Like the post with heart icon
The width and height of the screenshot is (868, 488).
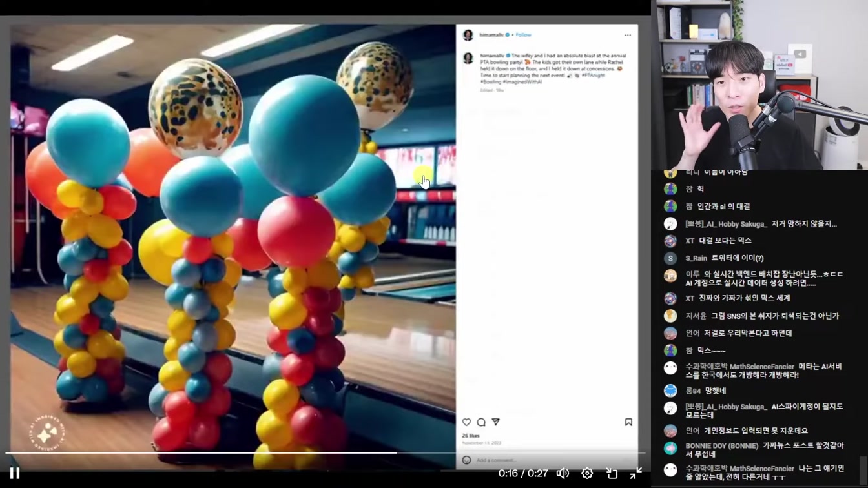[x=466, y=422]
